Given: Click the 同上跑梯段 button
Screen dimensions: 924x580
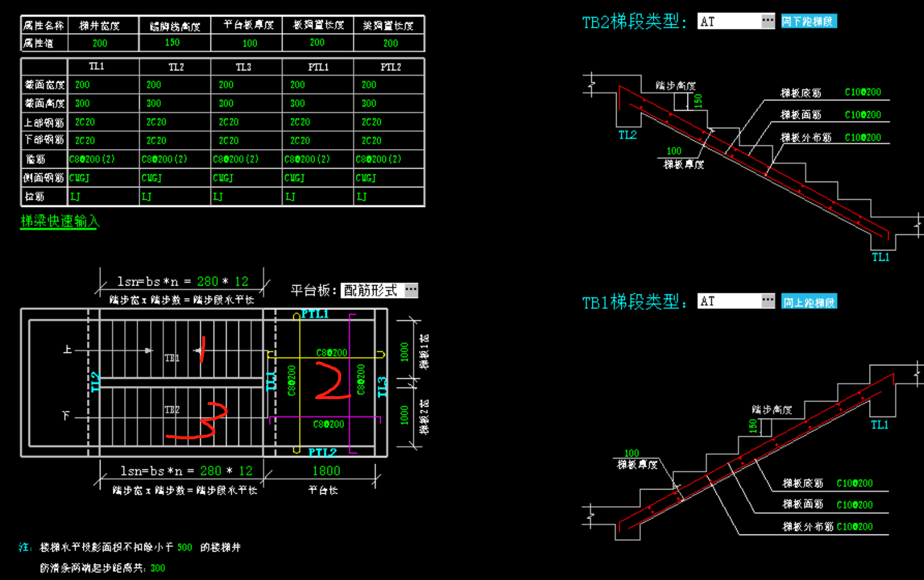Looking at the screenshot, I should (809, 302).
